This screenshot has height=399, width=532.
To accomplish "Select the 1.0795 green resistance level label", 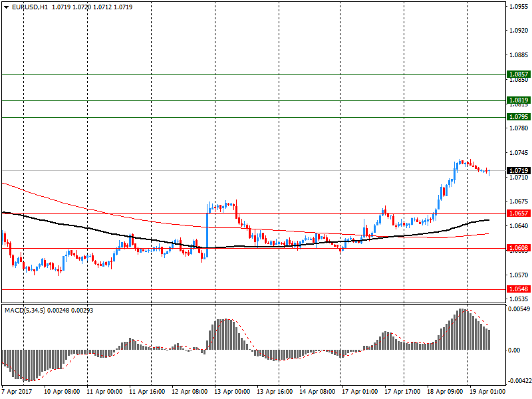I will [519, 117].
